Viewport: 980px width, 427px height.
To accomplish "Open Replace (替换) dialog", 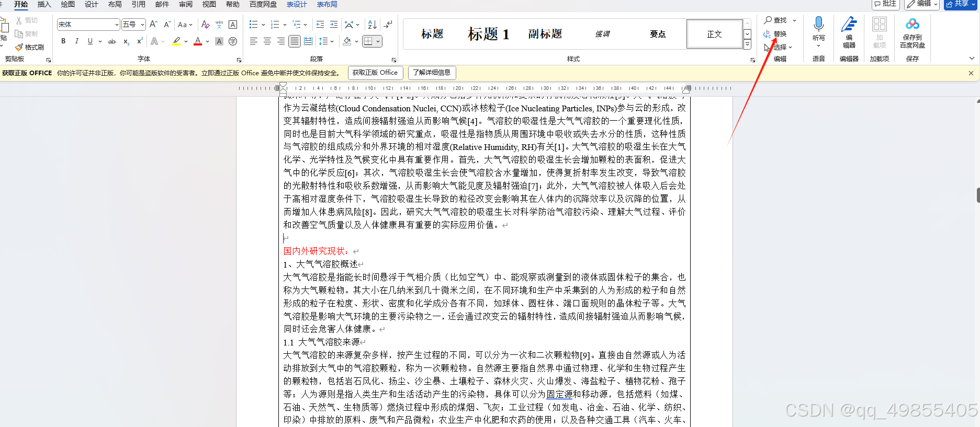I will pyautogui.click(x=775, y=34).
